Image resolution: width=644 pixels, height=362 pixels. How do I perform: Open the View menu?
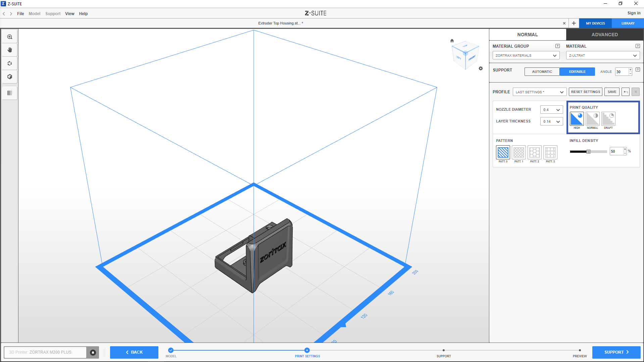click(69, 14)
